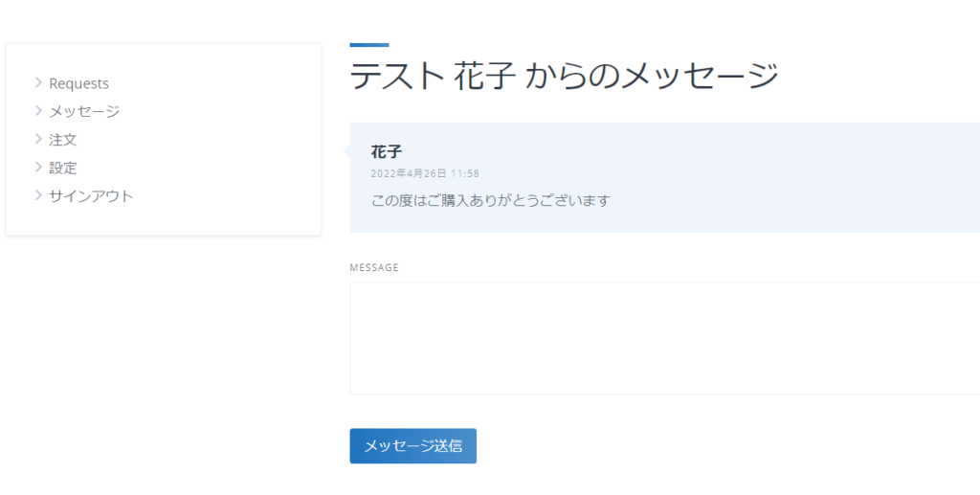Click the speech bubble pointer arrow

[x=346, y=150]
